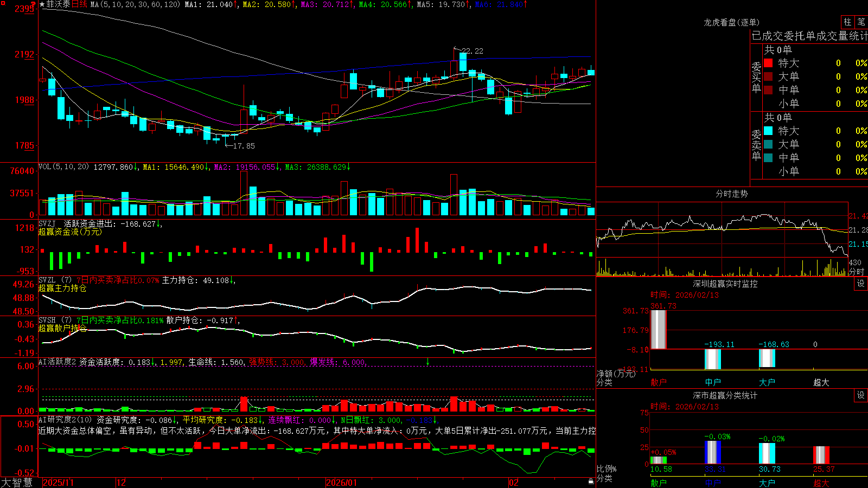This screenshot has width=868, height=488.
Task: Click teal 中单 swatch under 委卖单
Action: (x=768, y=158)
